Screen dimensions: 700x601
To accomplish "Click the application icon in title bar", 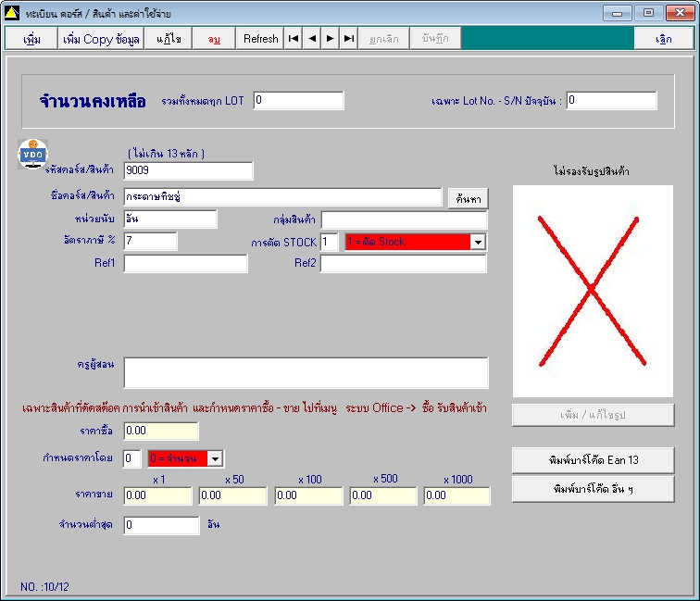I will coord(12,13).
